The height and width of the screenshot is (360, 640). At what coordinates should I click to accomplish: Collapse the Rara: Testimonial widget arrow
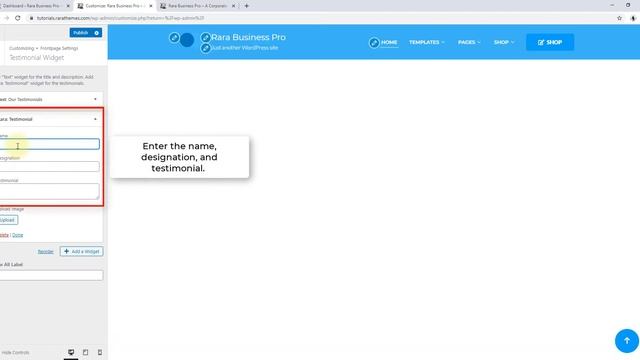(x=95, y=119)
